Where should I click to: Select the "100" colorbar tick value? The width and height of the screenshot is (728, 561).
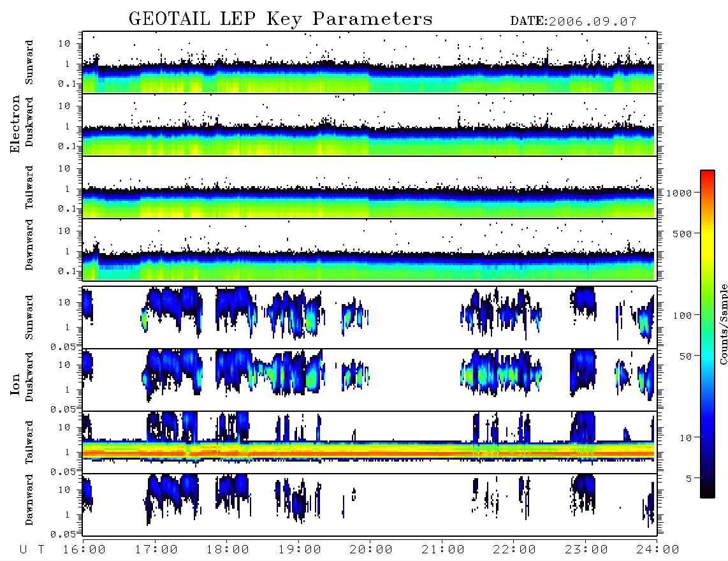[682, 316]
